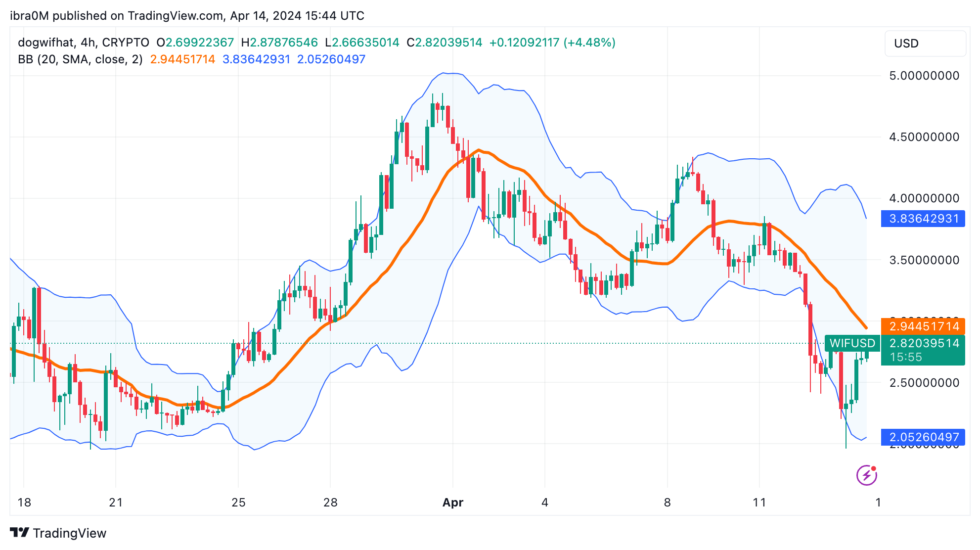Open the USD currency selector at top right
Viewport: 980px width, 550px height.
tap(925, 43)
